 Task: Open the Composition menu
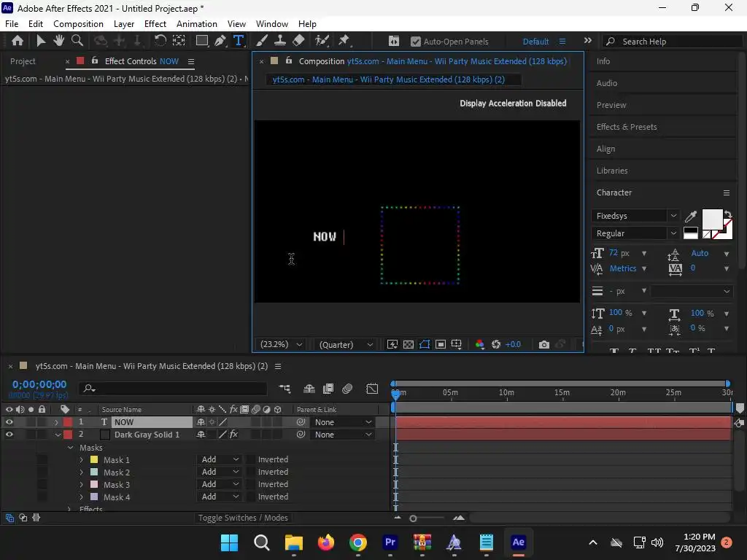78,24
